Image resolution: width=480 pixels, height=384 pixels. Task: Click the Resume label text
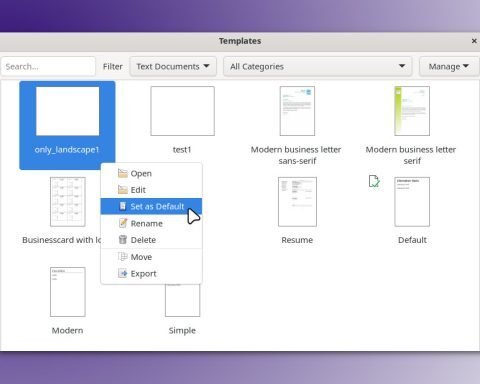[297, 240]
